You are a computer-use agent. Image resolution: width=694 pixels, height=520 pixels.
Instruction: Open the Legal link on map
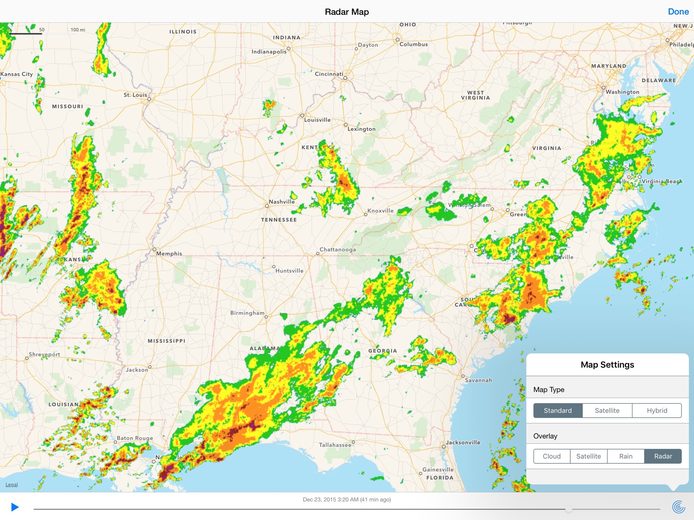(x=12, y=485)
